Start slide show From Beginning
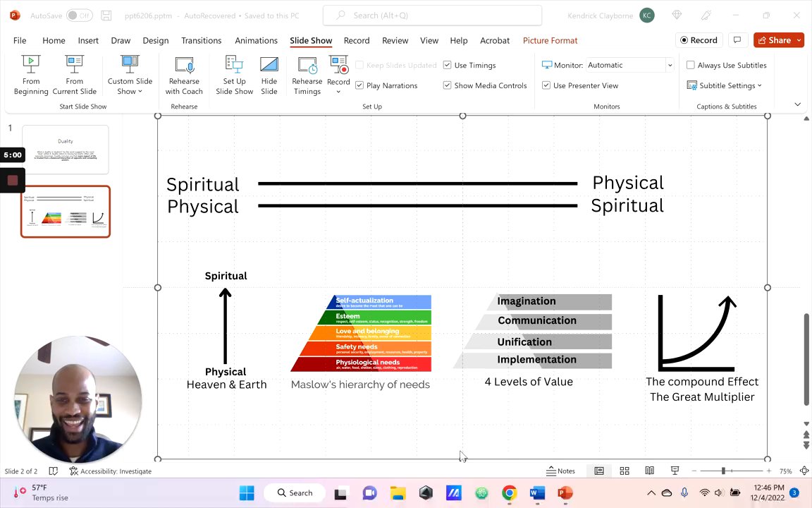The height and width of the screenshot is (508, 812). coord(31,75)
